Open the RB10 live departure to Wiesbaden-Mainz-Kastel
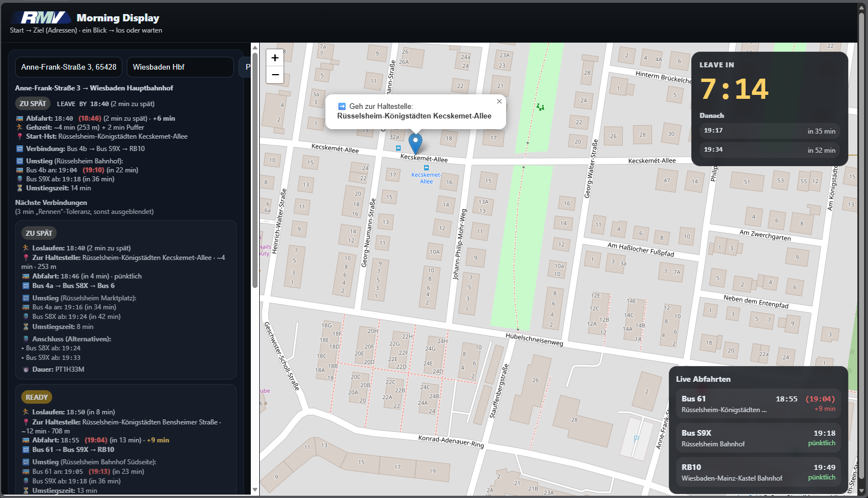Screen dimensions: 868x498 click(x=758, y=472)
